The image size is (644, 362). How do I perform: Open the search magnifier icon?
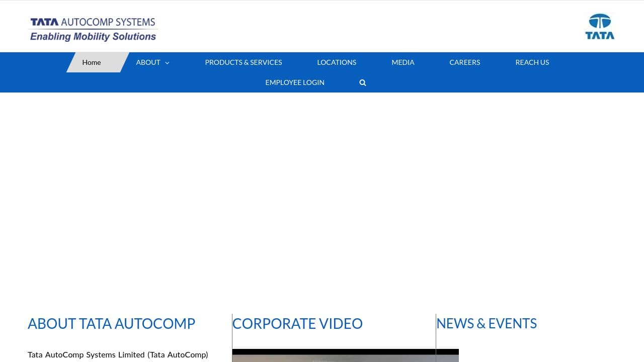click(x=363, y=82)
